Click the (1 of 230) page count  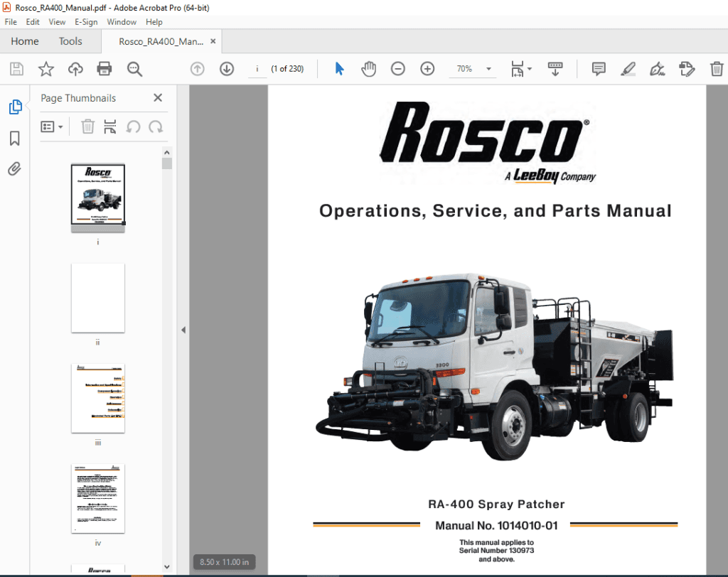tap(287, 69)
